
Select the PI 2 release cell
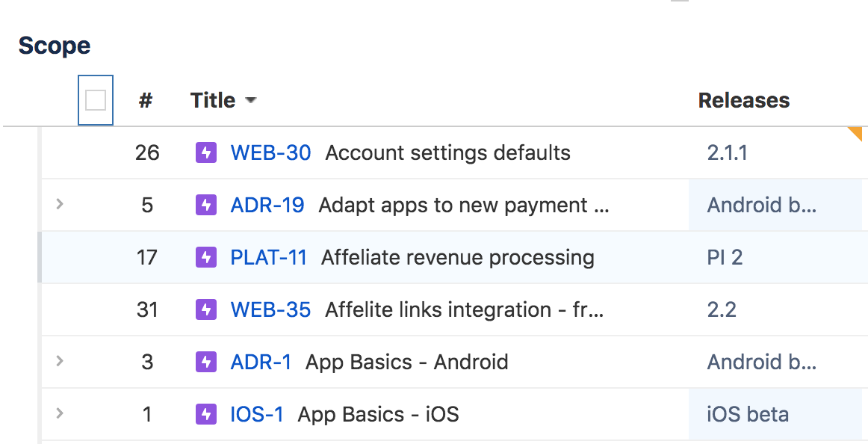(x=775, y=257)
